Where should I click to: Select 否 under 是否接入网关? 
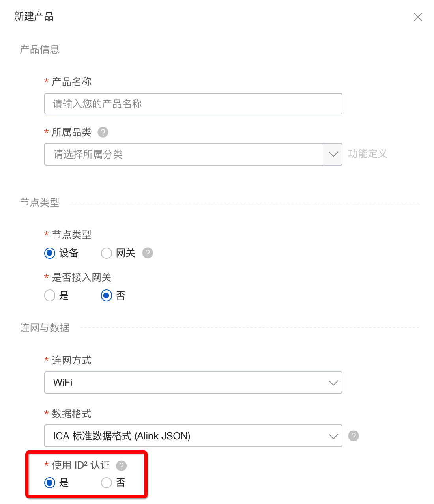(107, 295)
